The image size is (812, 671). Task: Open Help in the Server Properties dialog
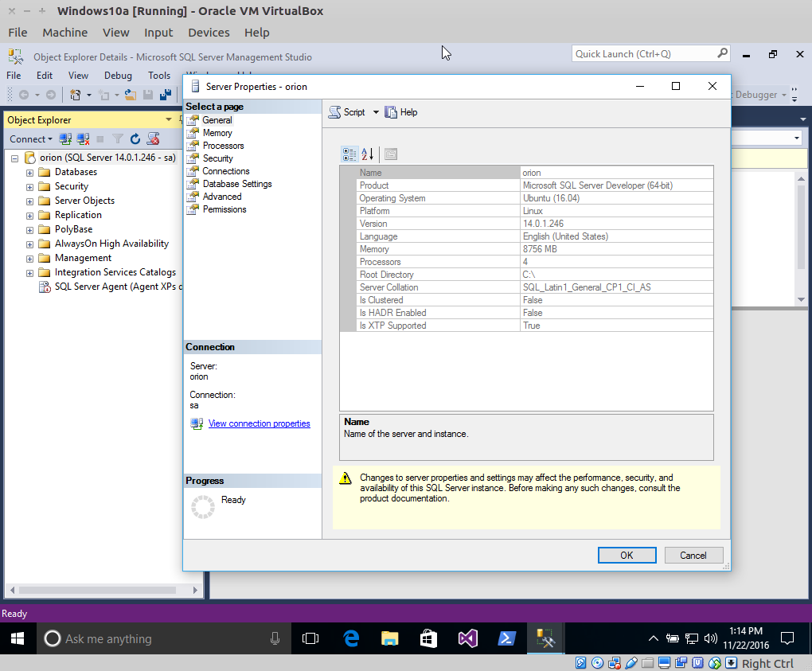pyautogui.click(x=400, y=112)
